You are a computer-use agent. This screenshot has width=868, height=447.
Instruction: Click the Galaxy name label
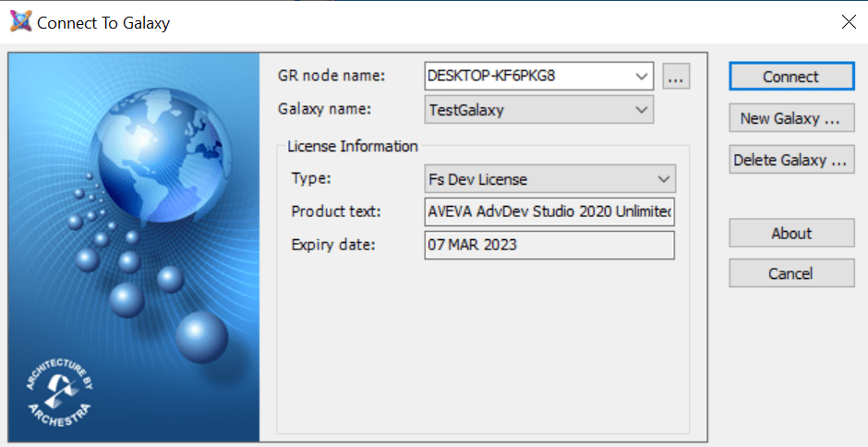point(324,109)
